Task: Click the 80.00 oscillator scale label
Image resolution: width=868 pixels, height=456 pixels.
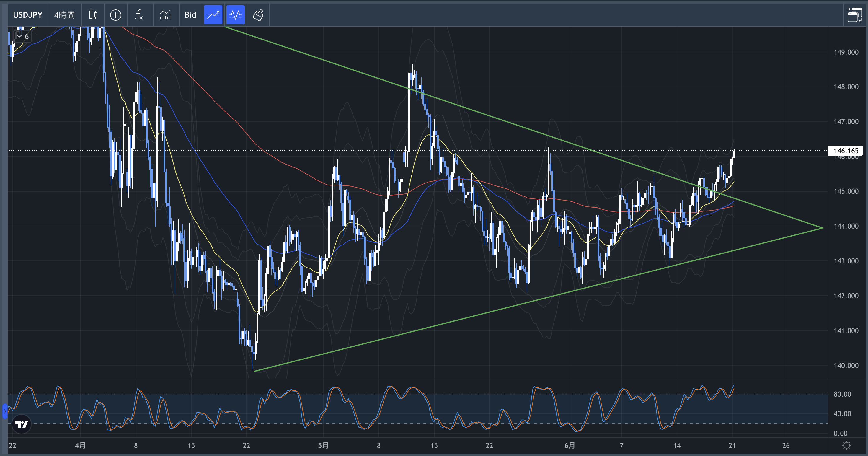Action: [x=842, y=394]
